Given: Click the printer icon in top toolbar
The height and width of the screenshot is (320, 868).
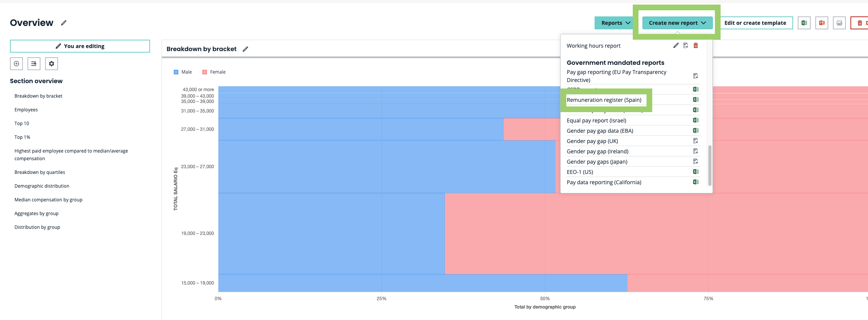Looking at the screenshot, I should coord(839,23).
